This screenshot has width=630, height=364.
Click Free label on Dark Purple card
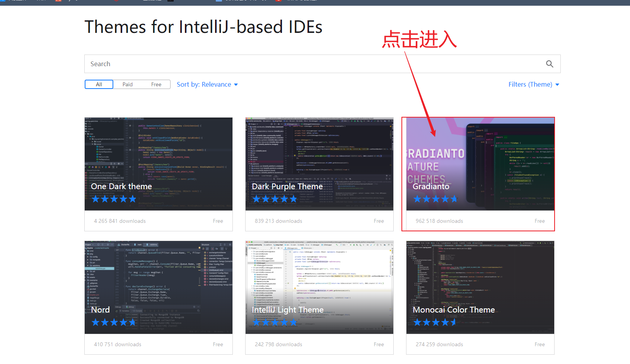pyautogui.click(x=379, y=221)
